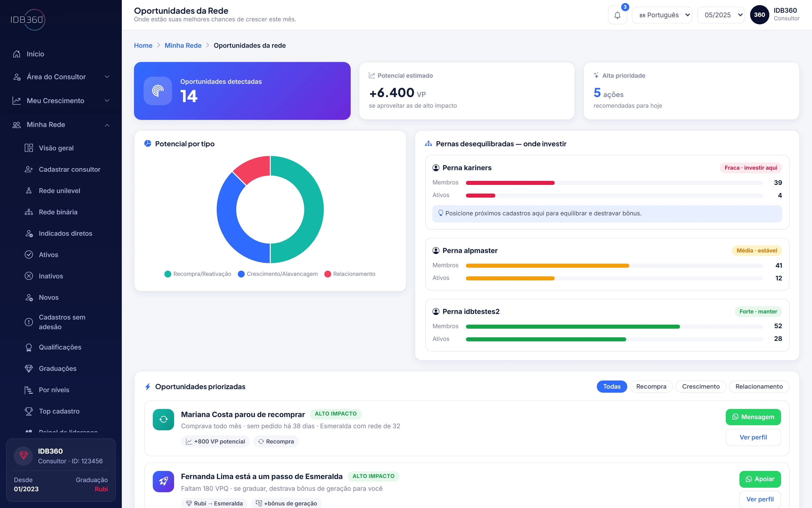This screenshot has height=508, width=812.
Task: Click the Fraca · investir aqui badge
Action: [x=751, y=168]
